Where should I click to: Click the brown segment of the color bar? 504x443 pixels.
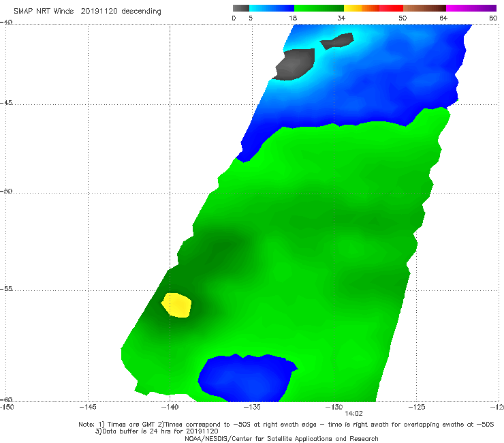tap(424, 8)
